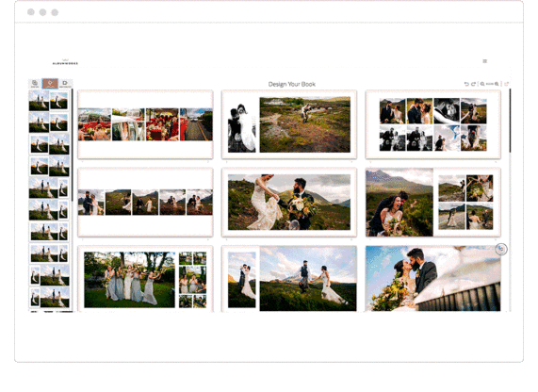Click the circular swap icon on the kissing couple spread
The image size is (538, 392).
point(501,249)
